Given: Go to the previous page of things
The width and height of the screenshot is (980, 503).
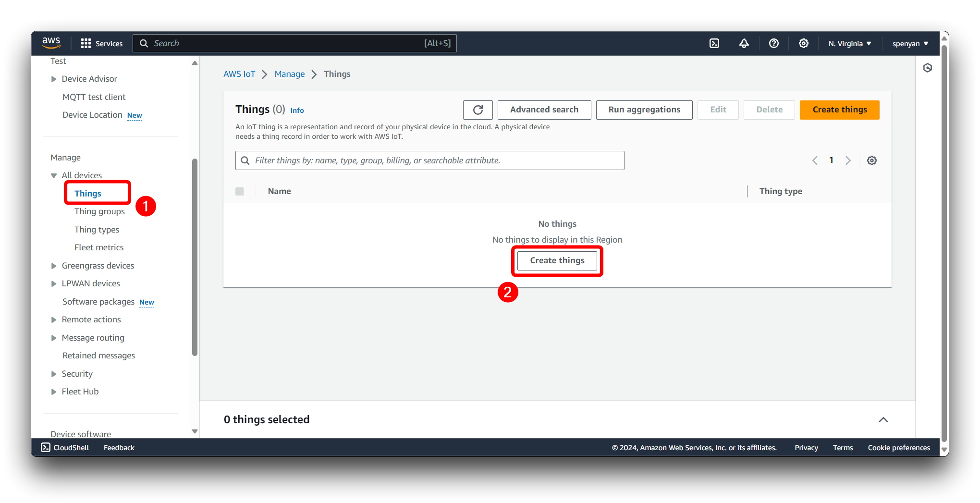Looking at the screenshot, I should click(815, 160).
